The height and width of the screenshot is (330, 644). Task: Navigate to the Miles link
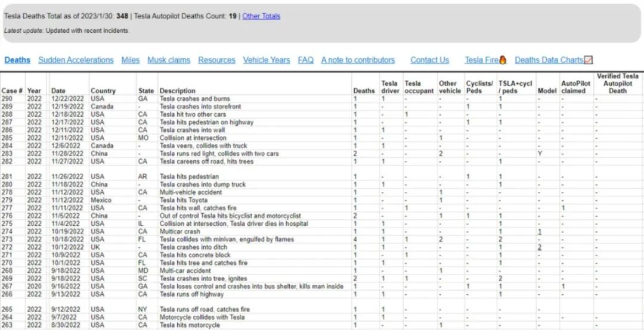tap(131, 60)
